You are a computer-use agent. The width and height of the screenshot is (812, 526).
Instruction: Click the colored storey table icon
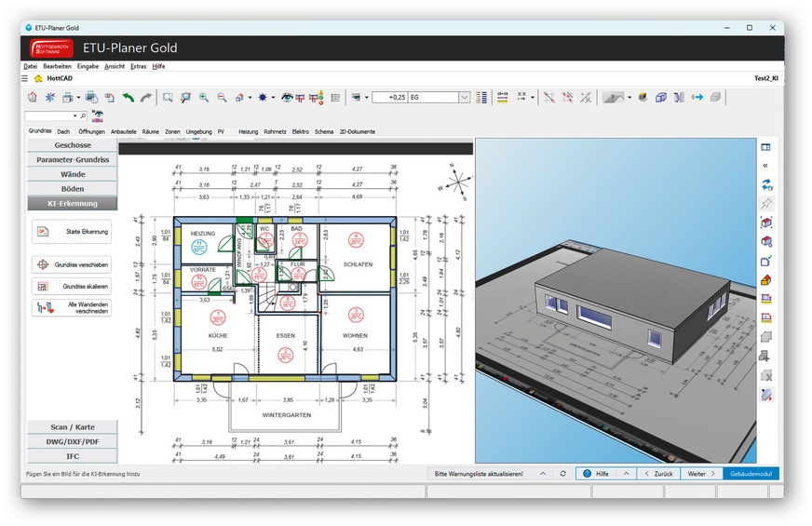click(481, 98)
